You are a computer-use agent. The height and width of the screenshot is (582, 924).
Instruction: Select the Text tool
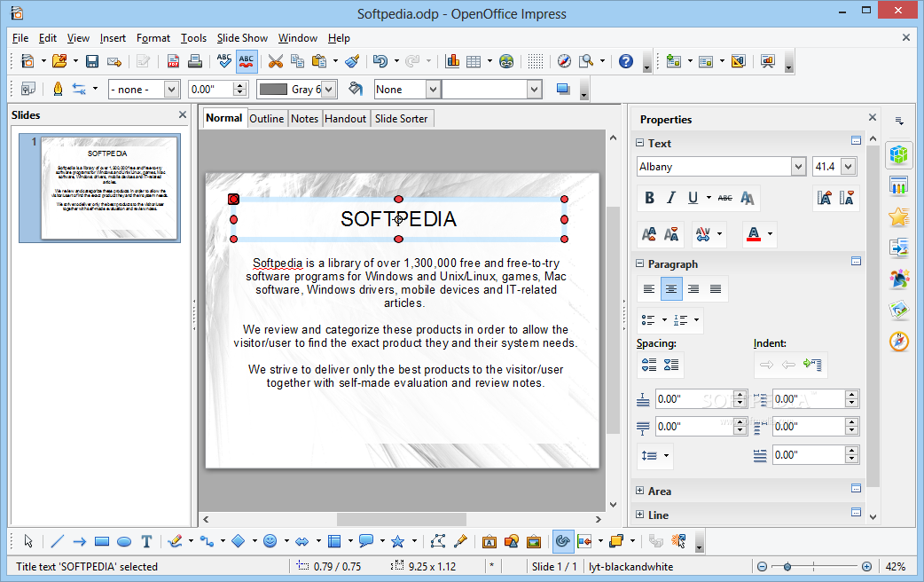[146, 541]
